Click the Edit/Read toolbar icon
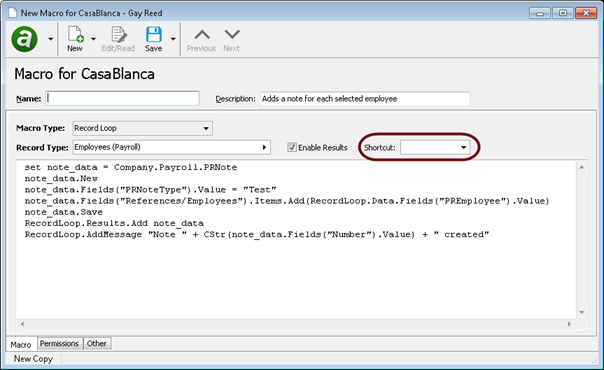 [118, 34]
